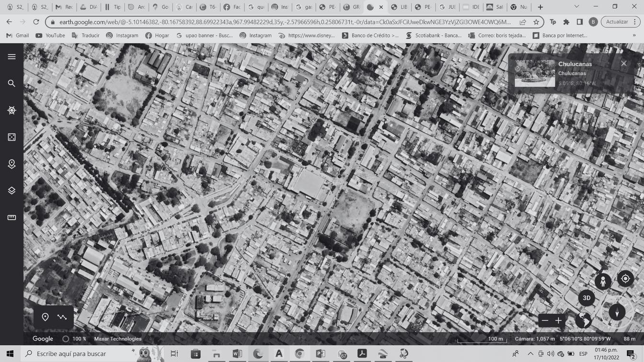
Task: Click the Actualizar update button
Action: [617, 22]
